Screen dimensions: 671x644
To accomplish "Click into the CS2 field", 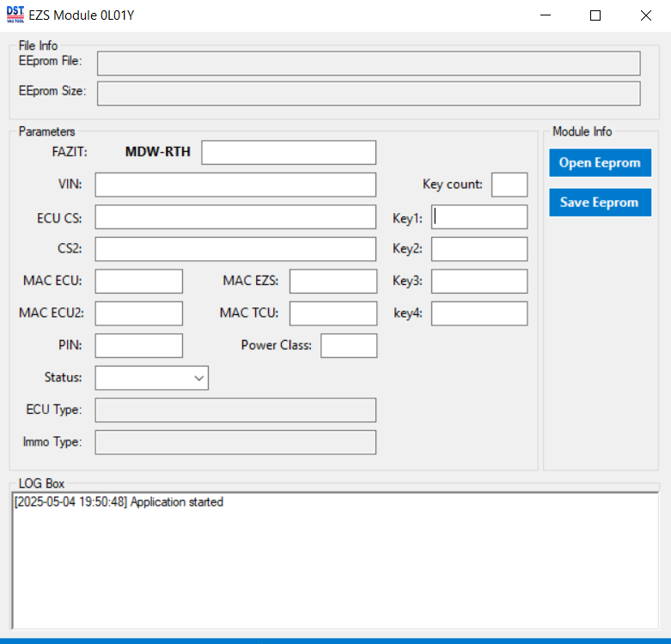I will click(x=235, y=249).
